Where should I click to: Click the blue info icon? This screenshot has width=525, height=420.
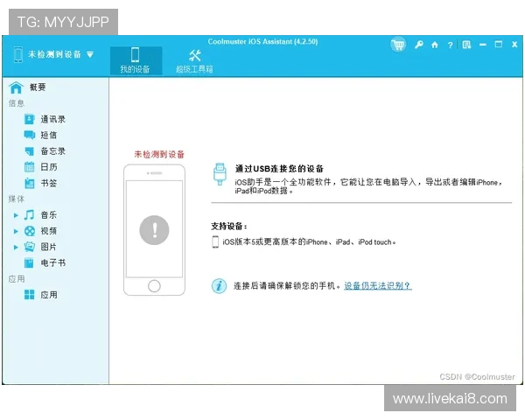click(x=219, y=286)
